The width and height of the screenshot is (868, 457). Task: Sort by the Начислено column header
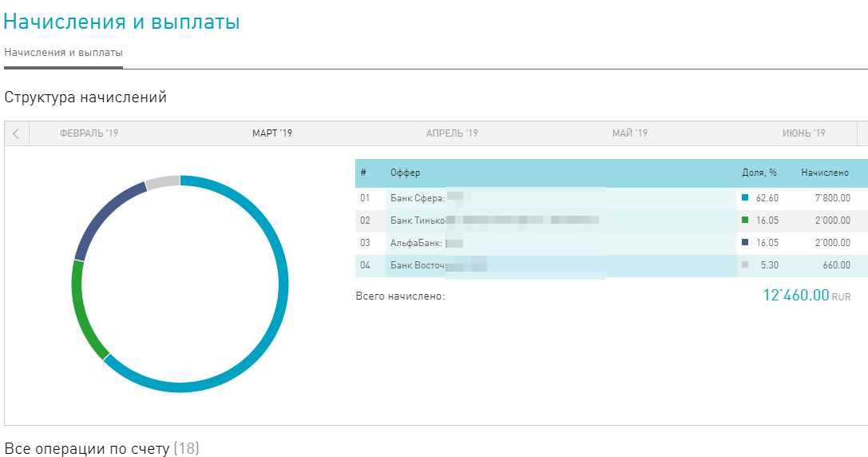[x=825, y=173]
